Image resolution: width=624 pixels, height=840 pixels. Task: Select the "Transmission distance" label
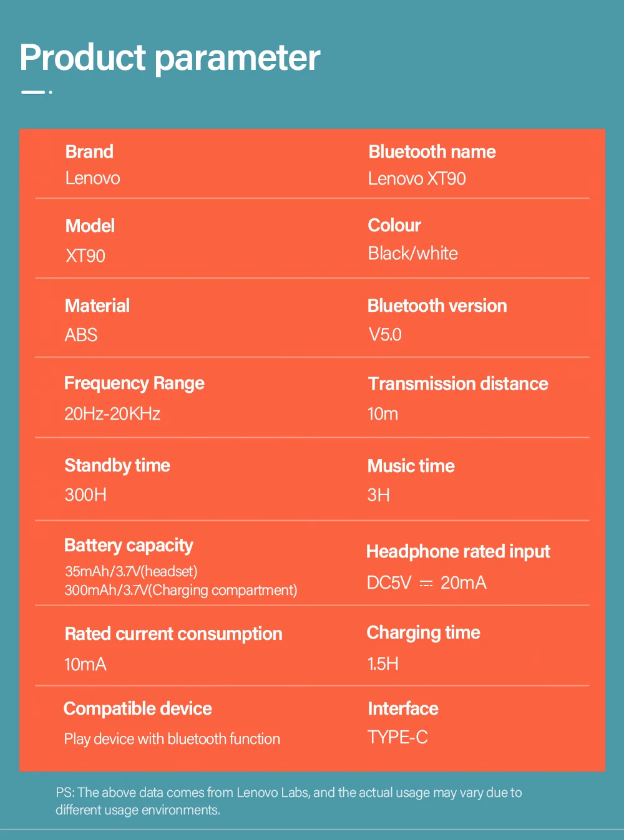[x=458, y=384]
